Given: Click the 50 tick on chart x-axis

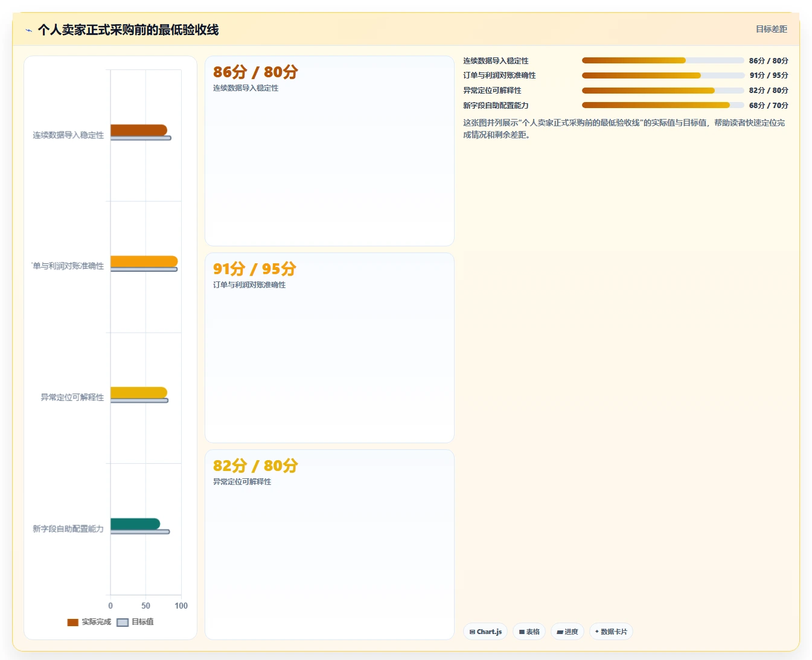Looking at the screenshot, I should coord(145,606).
